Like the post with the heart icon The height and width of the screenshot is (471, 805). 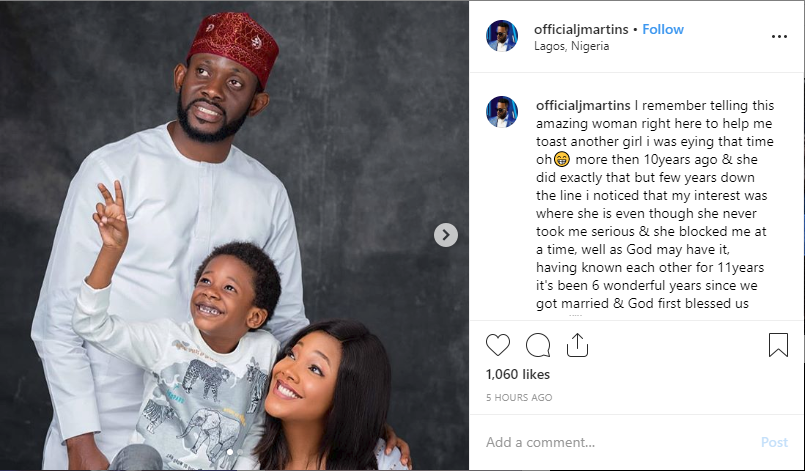pos(497,345)
